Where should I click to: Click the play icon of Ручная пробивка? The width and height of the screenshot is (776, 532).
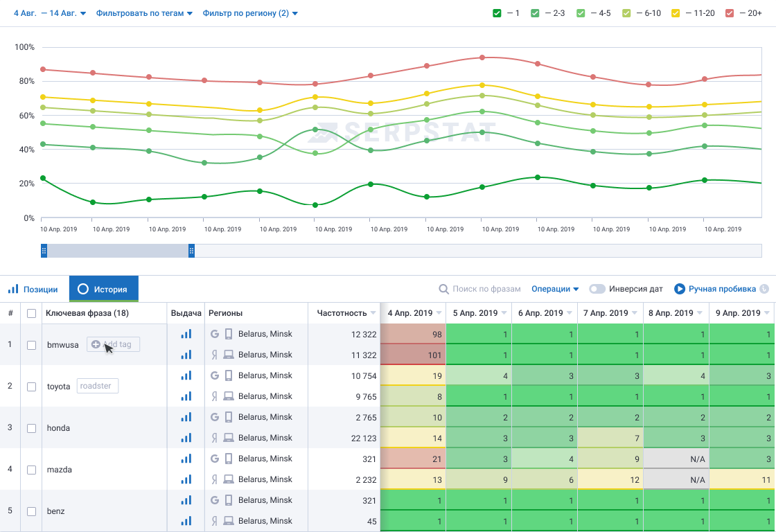(x=680, y=289)
